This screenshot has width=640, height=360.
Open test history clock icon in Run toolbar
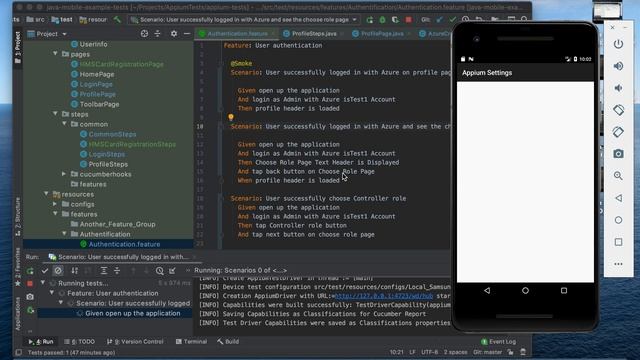160,271
